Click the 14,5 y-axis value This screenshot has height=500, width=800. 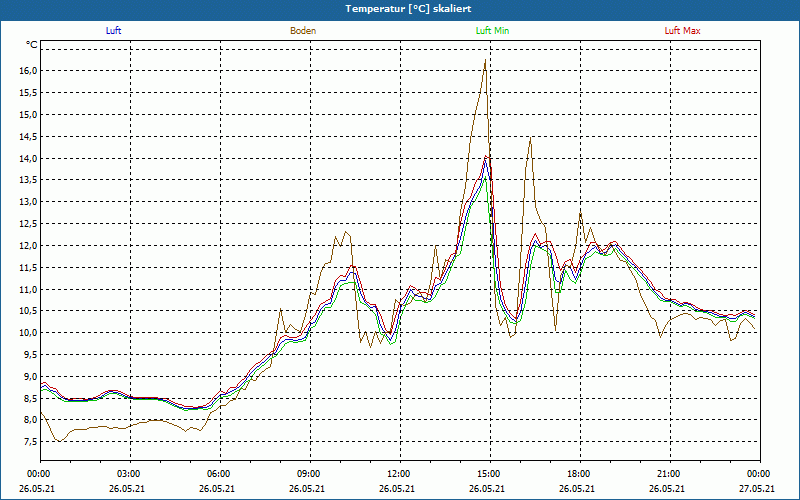point(29,137)
